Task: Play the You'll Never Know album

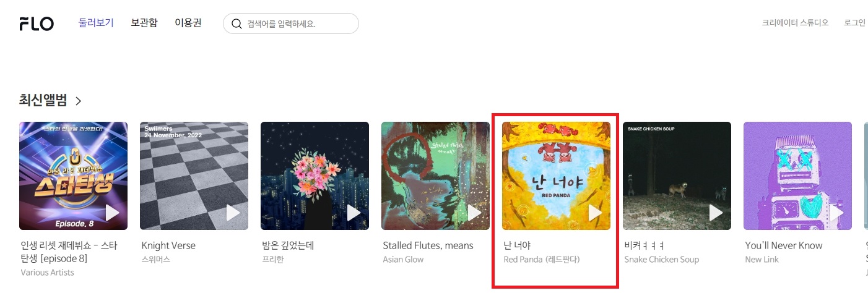Action: tap(836, 213)
